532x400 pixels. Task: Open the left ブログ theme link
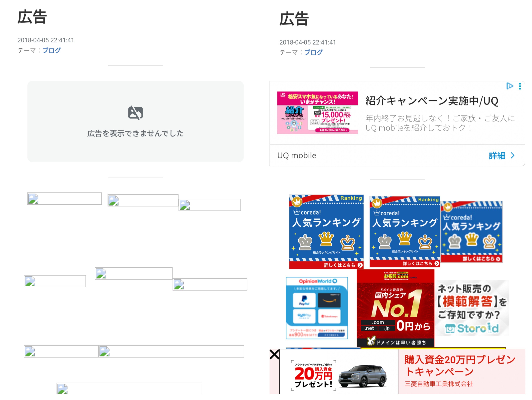[51, 50]
